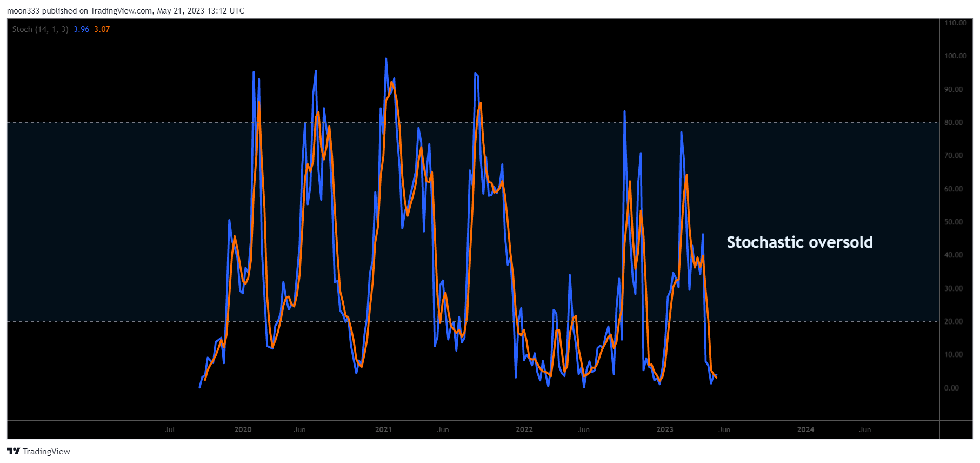Click the 0.00 price scale label
The width and height of the screenshot is (980, 463).
click(951, 388)
